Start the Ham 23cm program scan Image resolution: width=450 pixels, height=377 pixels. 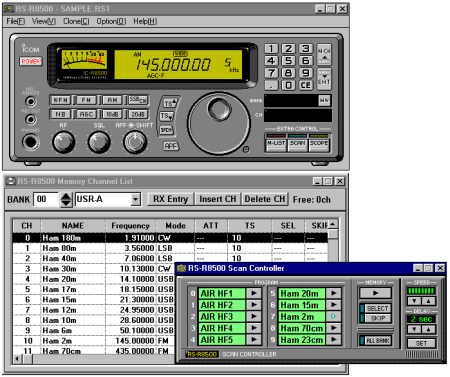[334, 340]
